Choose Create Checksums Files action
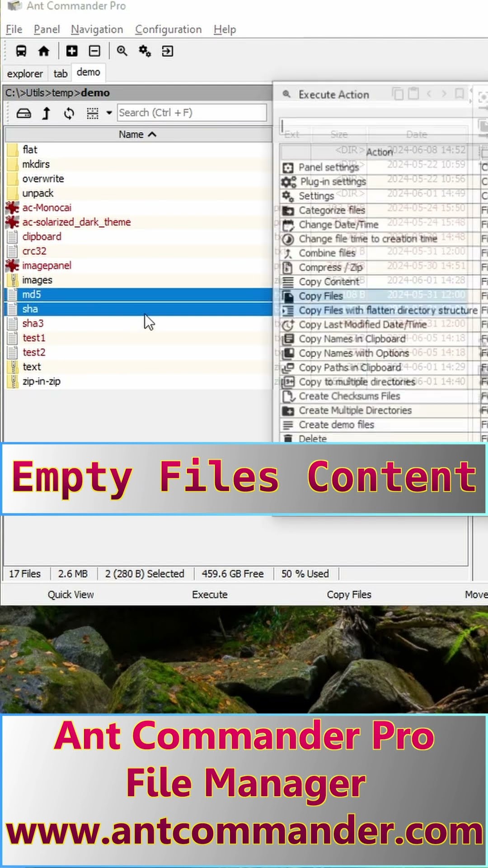Viewport: 488px width, 868px height. [380, 396]
